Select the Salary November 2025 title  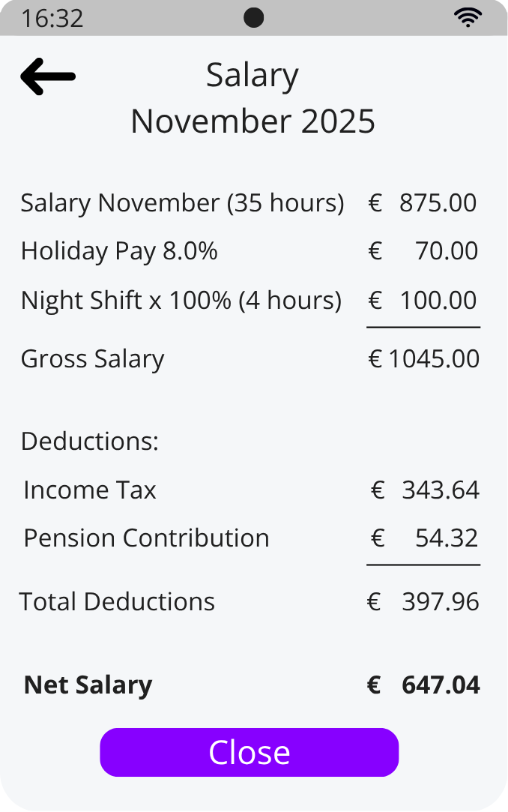pyautogui.click(x=253, y=97)
